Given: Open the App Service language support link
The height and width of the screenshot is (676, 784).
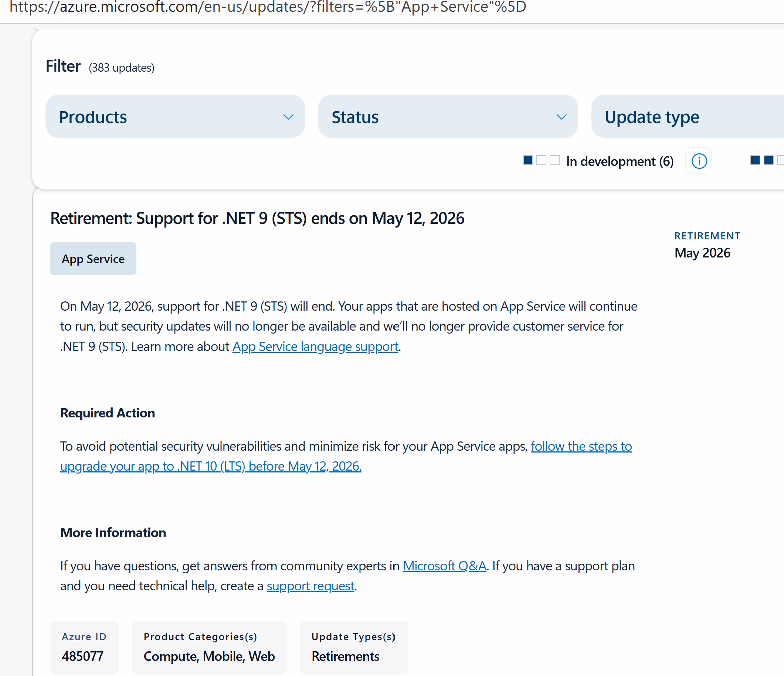Looking at the screenshot, I should coord(315,346).
